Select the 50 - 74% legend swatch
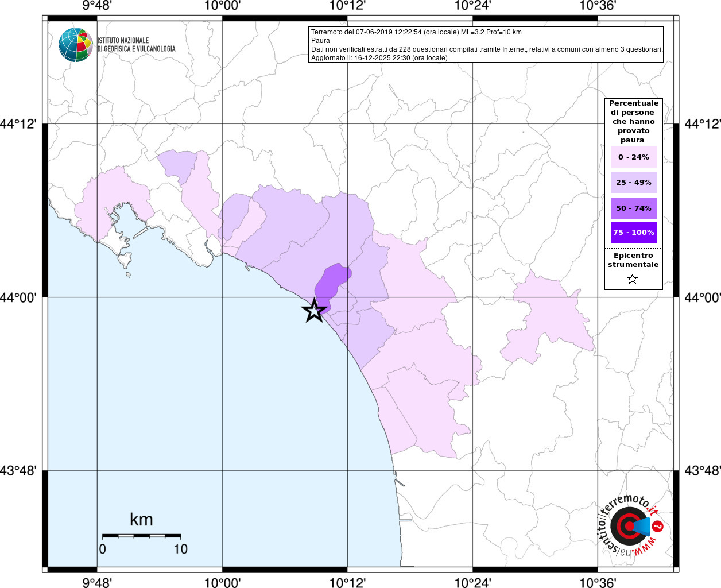This screenshot has height=588, width=721. tap(634, 208)
